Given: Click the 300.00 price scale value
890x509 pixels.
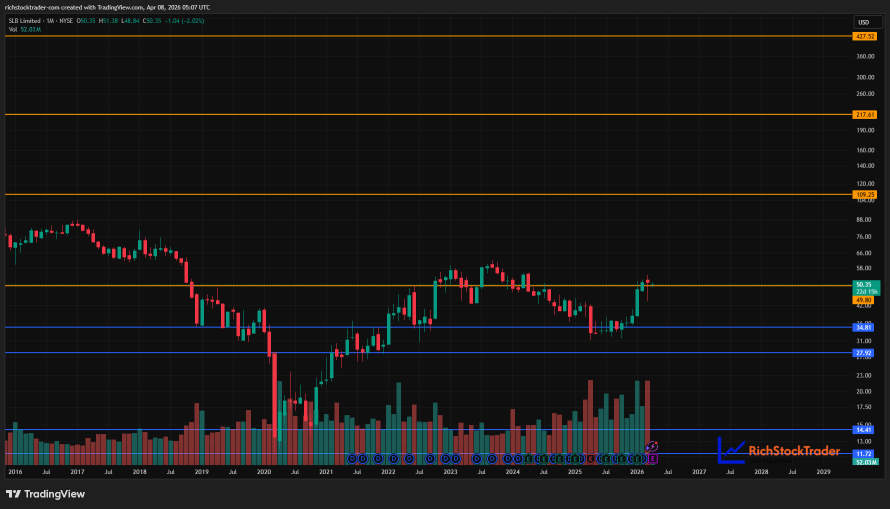Looking at the screenshot, I should pyautogui.click(x=865, y=77).
